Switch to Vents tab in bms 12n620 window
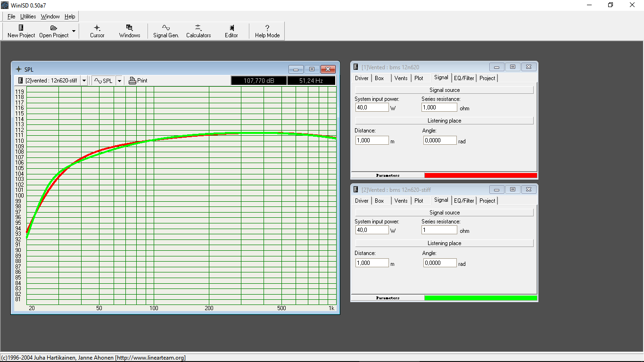Screen dimensions: 644x362 click(401, 78)
